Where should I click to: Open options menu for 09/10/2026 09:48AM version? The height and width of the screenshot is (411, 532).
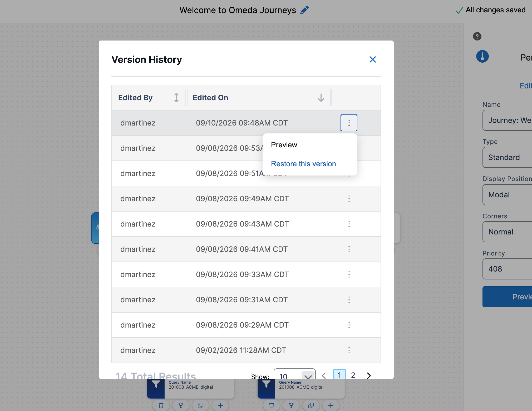pyautogui.click(x=349, y=123)
